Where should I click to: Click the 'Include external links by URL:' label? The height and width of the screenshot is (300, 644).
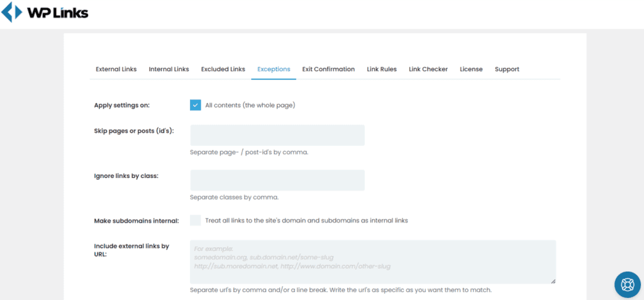click(131, 250)
